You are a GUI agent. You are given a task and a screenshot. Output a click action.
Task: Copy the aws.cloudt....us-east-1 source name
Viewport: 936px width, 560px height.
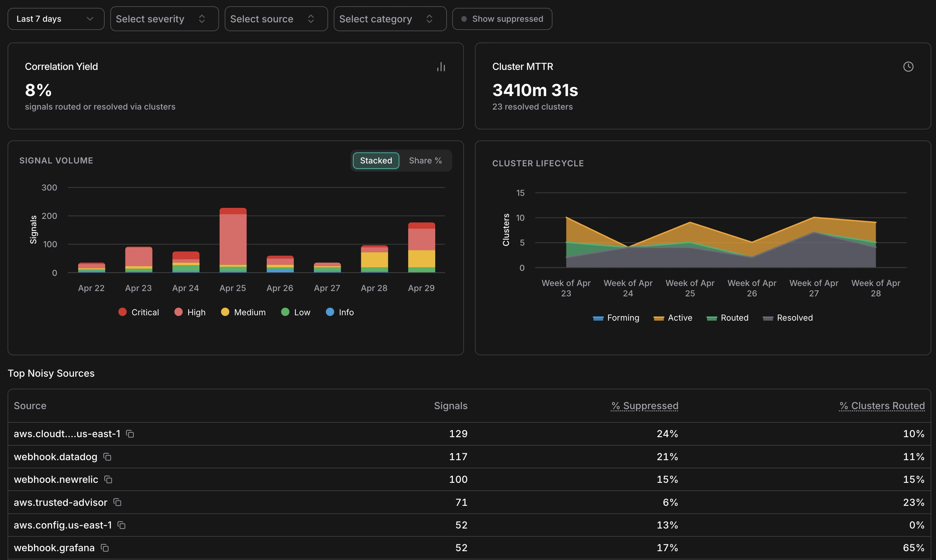(130, 434)
